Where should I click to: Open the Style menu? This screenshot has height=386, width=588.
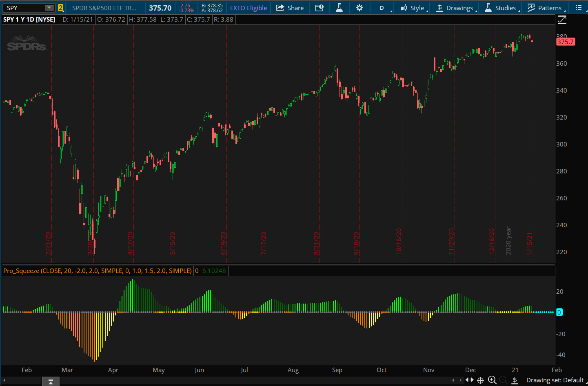[413, 8]
